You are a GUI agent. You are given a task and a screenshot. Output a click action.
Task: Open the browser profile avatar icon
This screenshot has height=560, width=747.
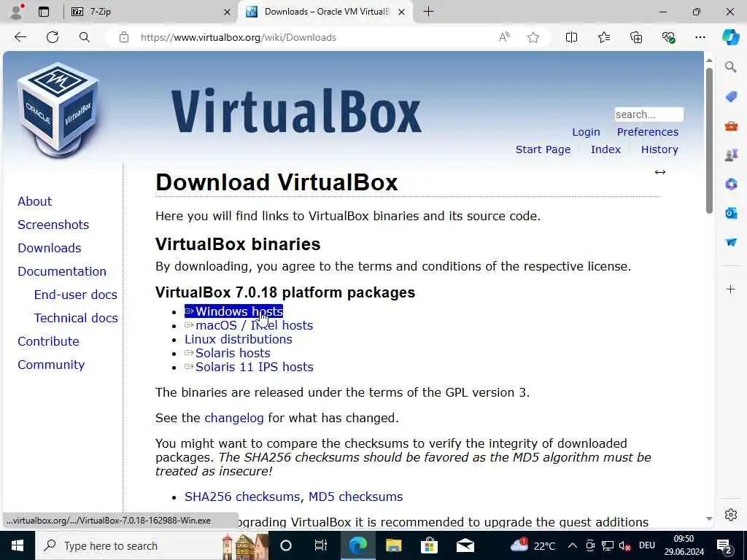tap(17, 12)
